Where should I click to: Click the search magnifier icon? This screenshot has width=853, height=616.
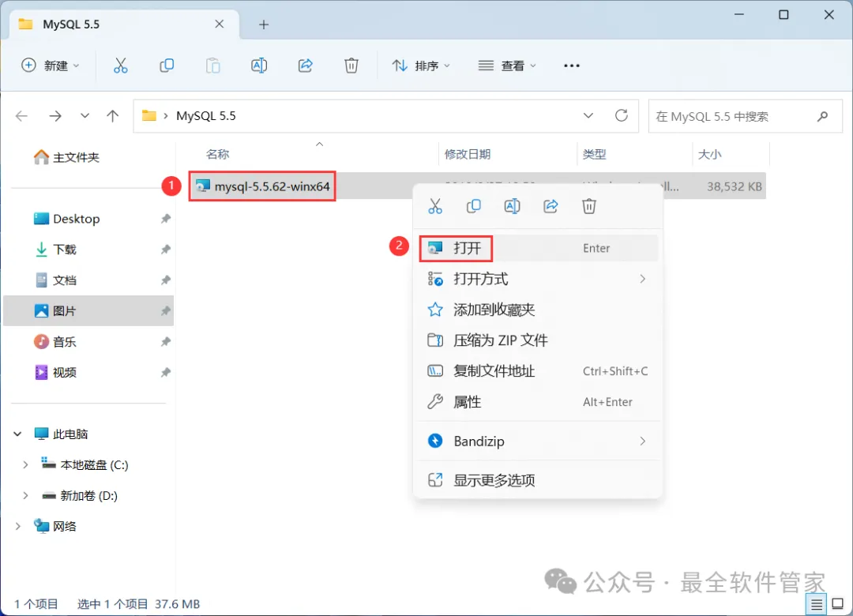click(822, 116)
